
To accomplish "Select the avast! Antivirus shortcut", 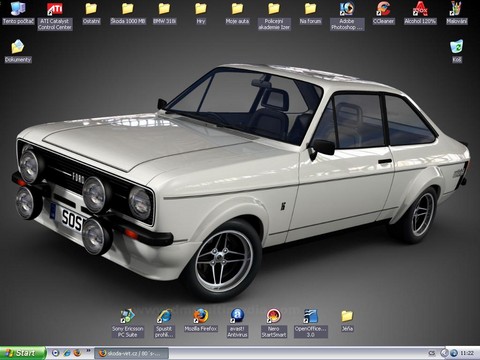I will (237, 323).
